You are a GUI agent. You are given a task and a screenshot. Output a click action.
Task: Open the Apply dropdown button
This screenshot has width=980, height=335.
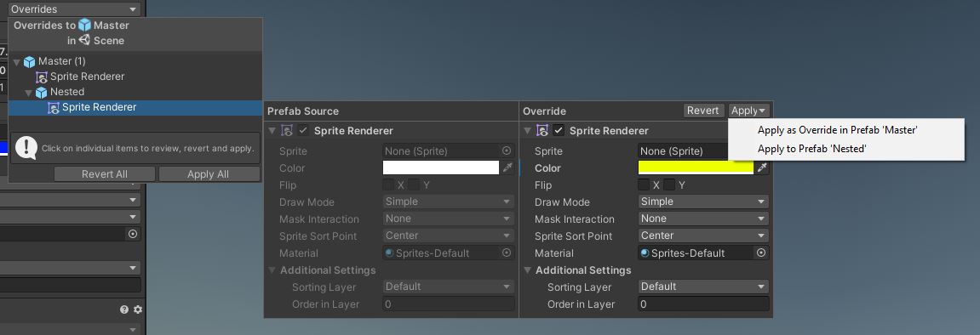748,111
